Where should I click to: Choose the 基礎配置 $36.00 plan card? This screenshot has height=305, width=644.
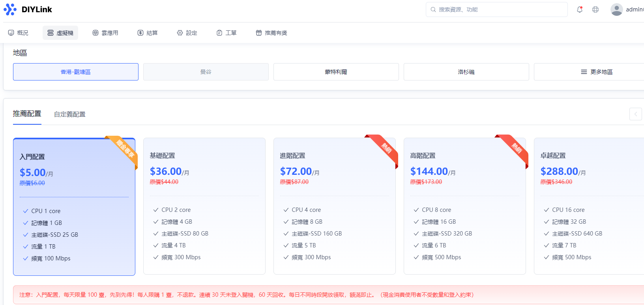tap(204, 206)
